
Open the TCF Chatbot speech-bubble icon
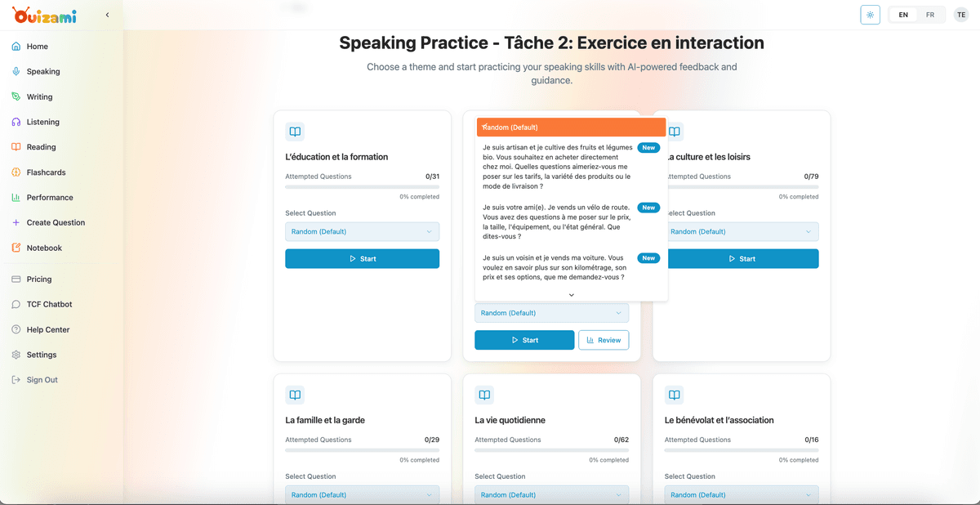point(16,304)
